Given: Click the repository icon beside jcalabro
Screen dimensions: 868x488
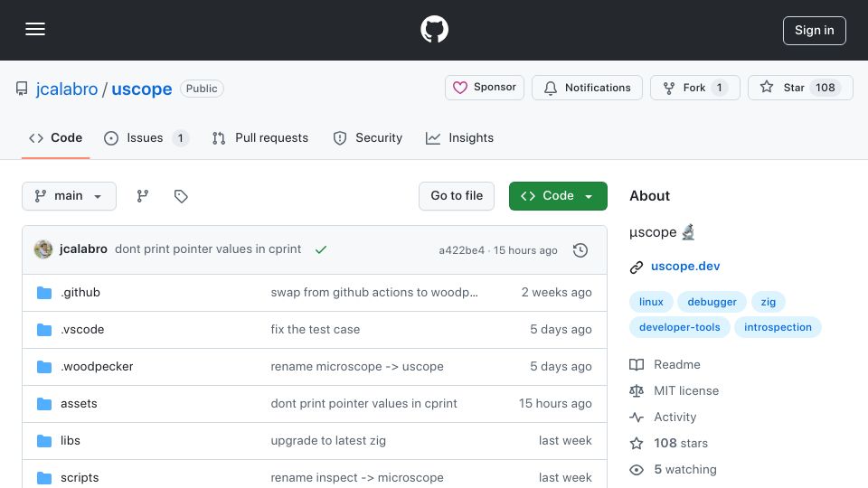Looking at the screenshot, I should (x=22, y=89).
